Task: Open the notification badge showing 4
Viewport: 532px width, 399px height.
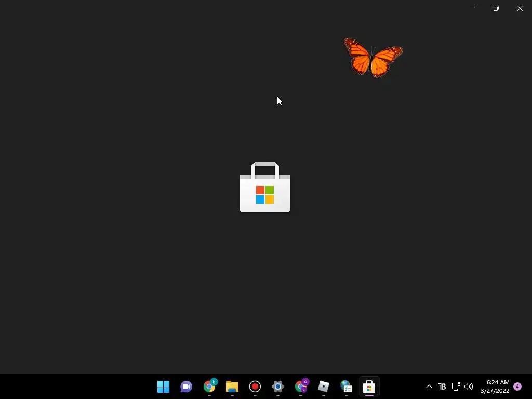Action: coord(517,387)
